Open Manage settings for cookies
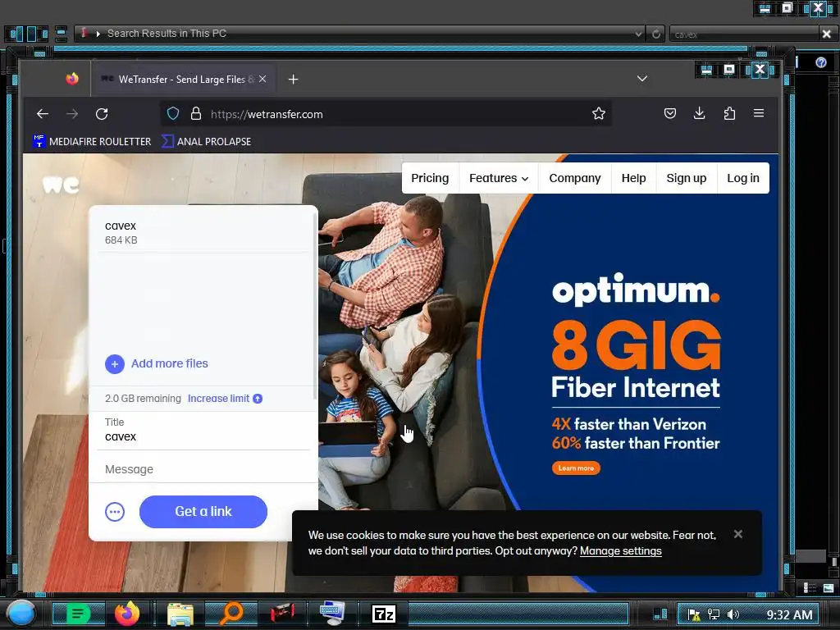840x630 pixels. (x=620, y=551)
